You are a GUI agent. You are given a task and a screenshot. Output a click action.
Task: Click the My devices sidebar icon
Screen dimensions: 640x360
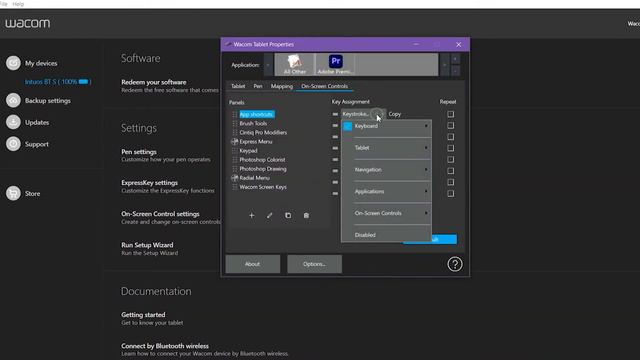pyautogui.click(x=13, y=63)
